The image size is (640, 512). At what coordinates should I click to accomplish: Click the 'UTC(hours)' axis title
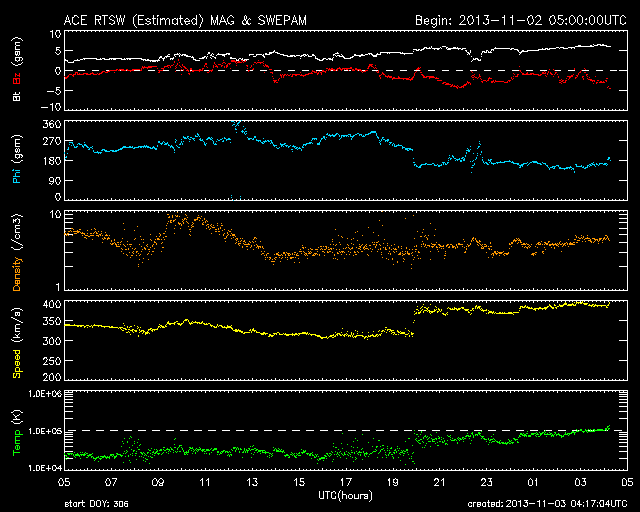tap(345, 496)
